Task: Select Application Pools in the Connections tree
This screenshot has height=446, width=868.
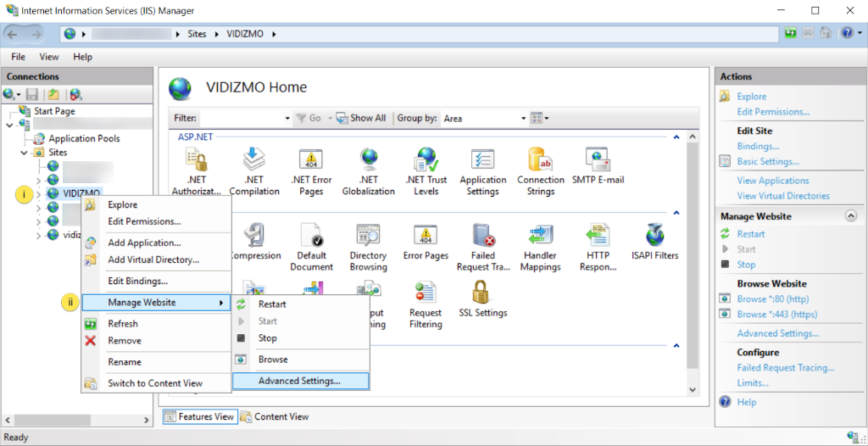Action: coord(84,138)
